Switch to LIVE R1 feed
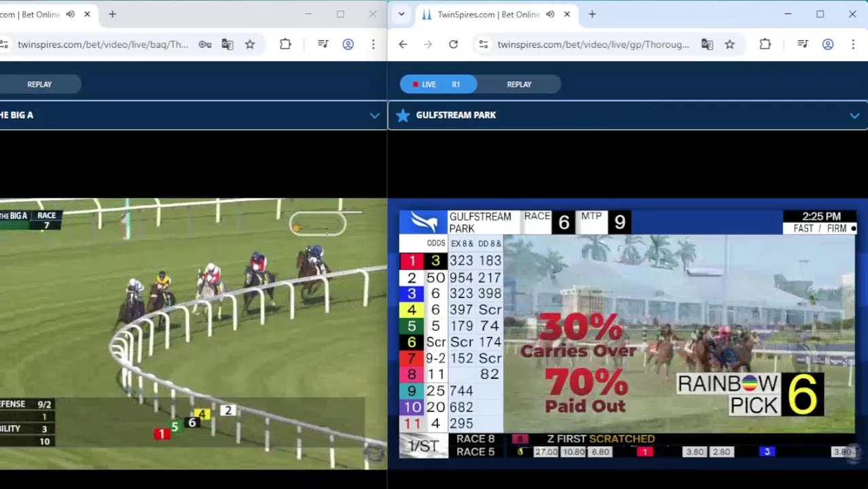This screenshot has width=868, height=489. pyautogui.click(x=438, y=84)
